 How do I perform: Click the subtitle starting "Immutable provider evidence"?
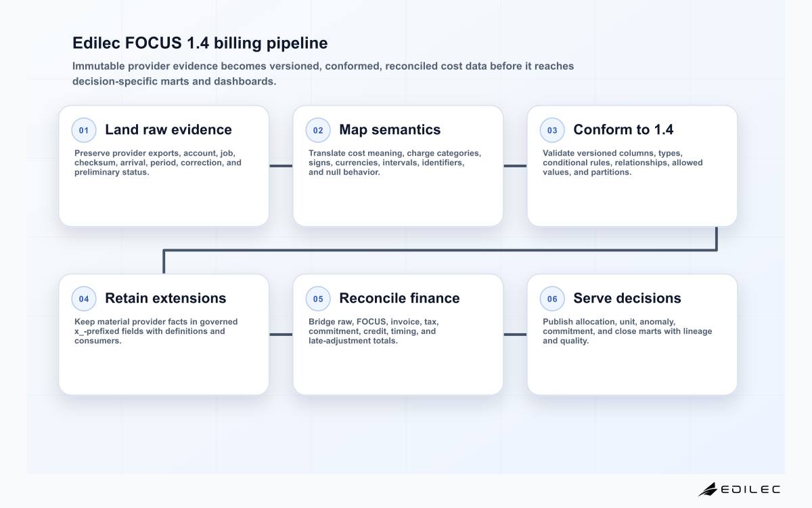pos(323,74)
